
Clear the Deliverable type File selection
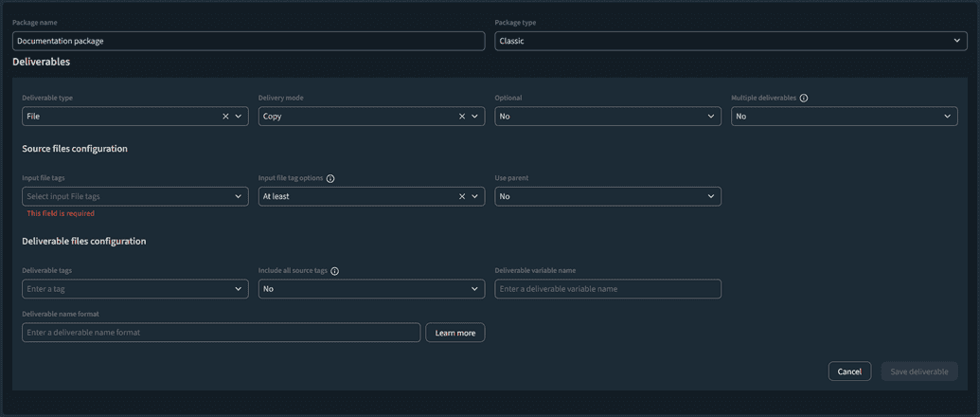225,117
